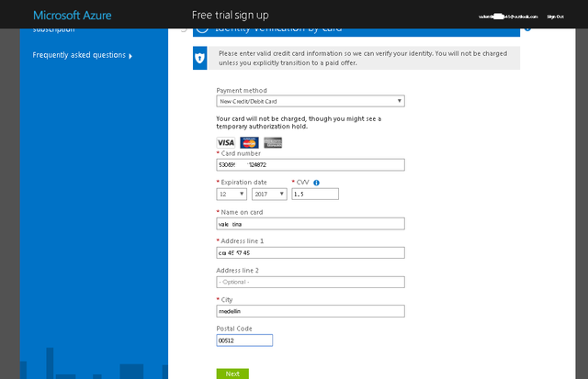The width and height of the screenshot is (588, 379).
Task: Focus the Name on card field
Action: 311,224
